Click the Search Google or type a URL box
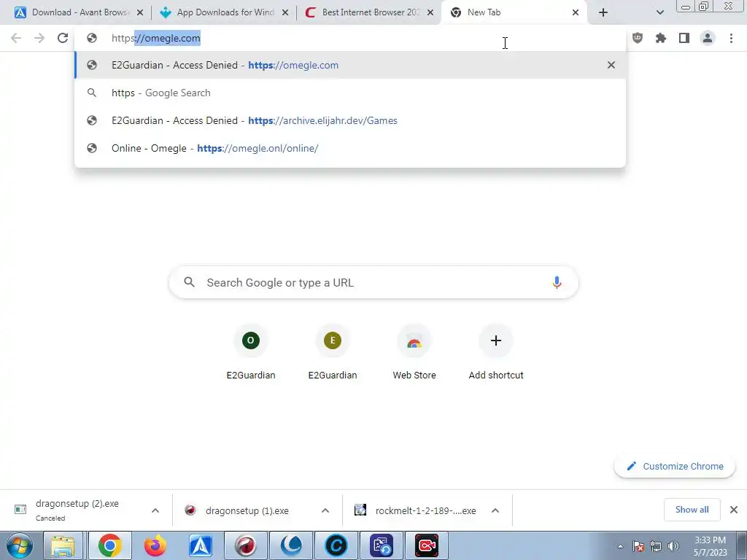 pyautogui.click(x=373, y=282)
